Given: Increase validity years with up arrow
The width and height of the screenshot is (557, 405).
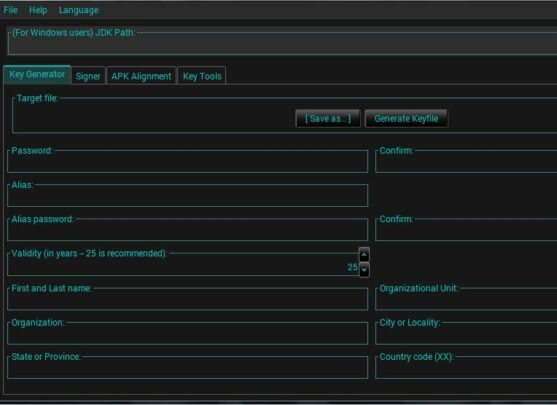Looking at the screenshot, I should pos(364,254).
